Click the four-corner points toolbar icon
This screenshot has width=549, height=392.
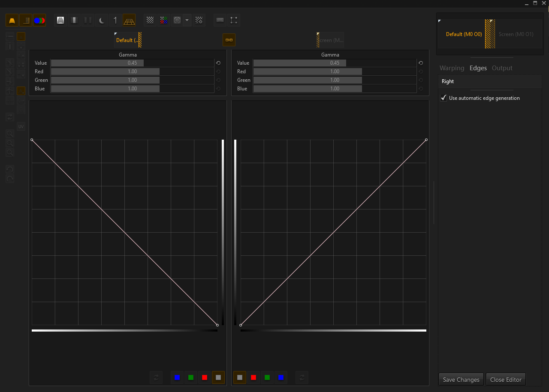coord(234,20)
